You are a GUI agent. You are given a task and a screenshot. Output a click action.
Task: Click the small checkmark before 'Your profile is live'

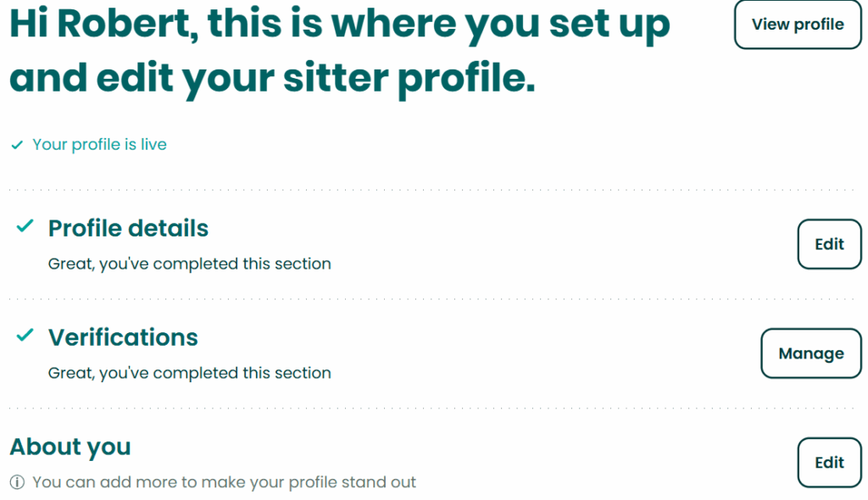[x=17, y=145]
